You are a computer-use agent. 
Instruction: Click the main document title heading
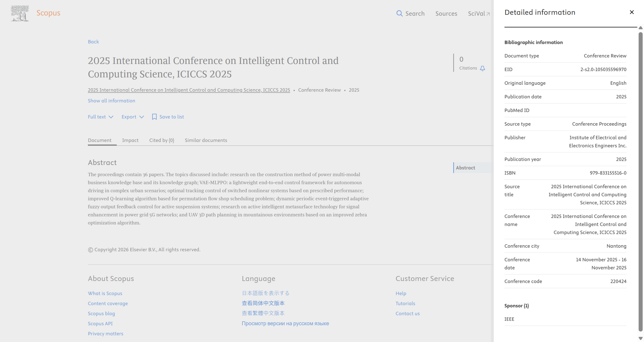[213, 67]
